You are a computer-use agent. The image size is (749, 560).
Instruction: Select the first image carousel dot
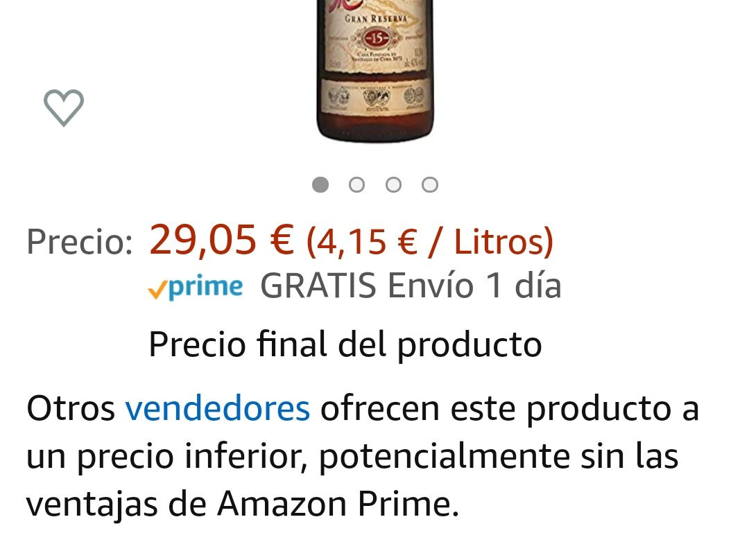(320, 185)
